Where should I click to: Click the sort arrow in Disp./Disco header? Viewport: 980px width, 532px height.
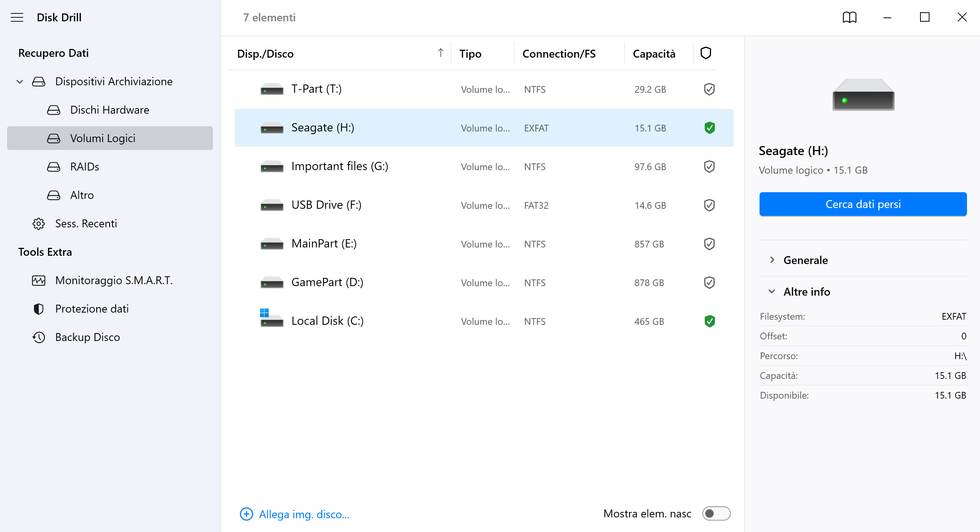[441, 53]
